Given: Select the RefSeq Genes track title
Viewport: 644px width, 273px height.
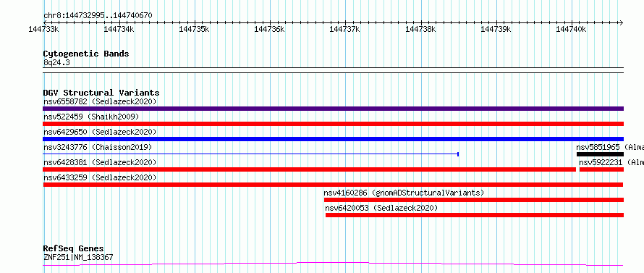Looking at the screenshot, I should click(74, 249).
